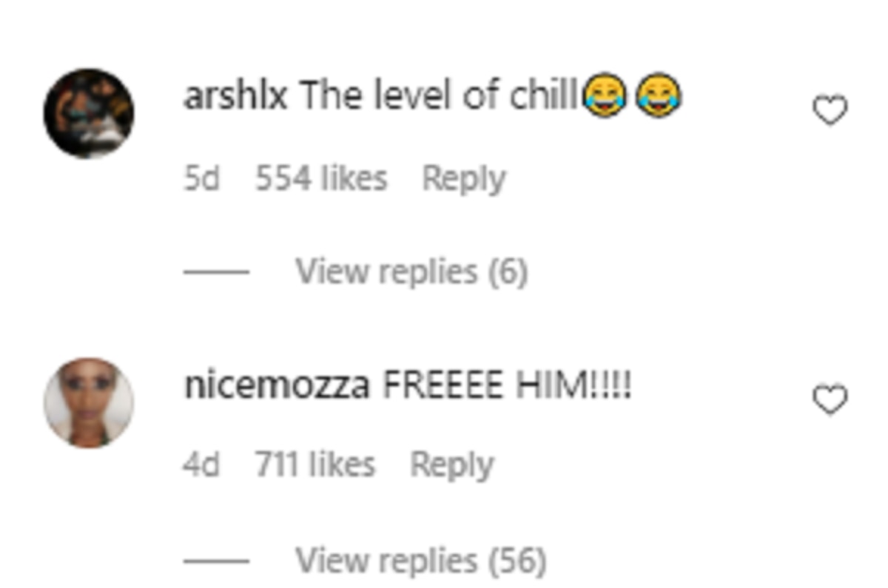Click the dash line beside View replies (6)
888x588 pixels.
pyautogui.click(x=216, y=273)
